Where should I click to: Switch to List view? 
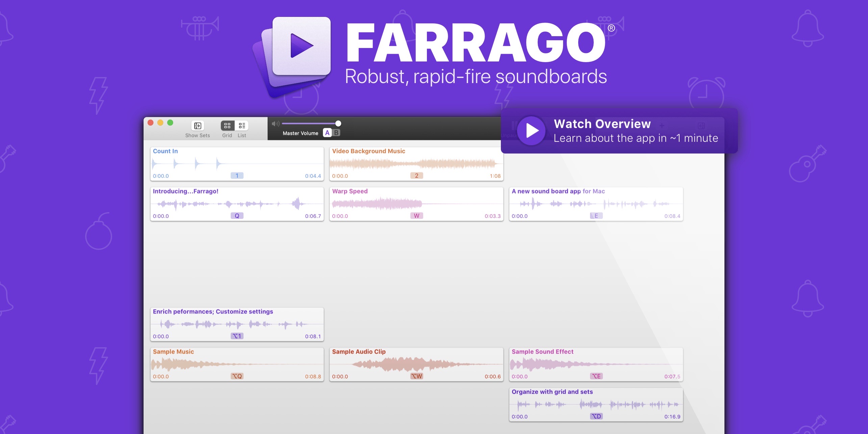242,126
